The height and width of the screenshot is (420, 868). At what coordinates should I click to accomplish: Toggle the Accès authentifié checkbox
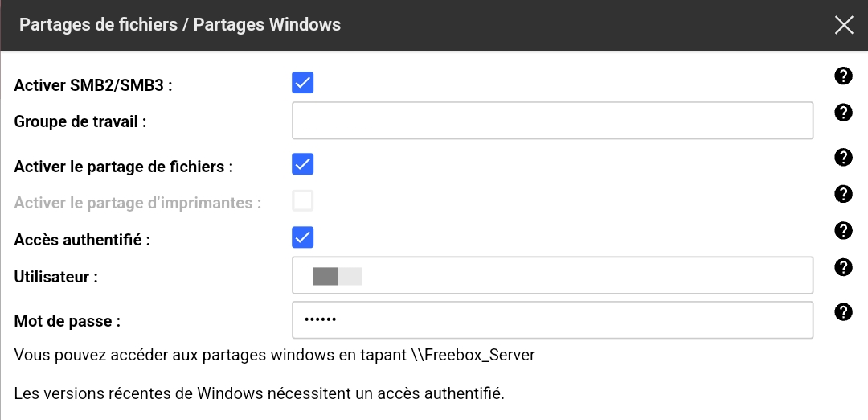pos(302,237)
